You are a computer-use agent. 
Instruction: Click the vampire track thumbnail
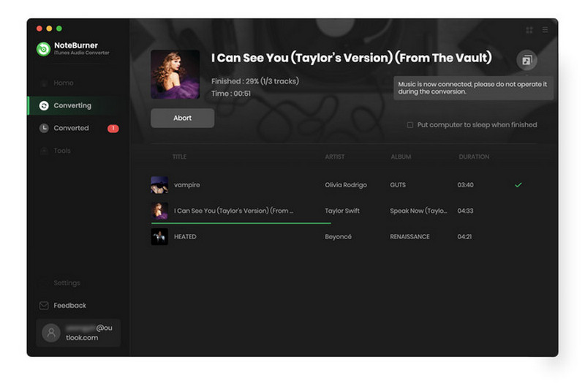click(159, 185)
